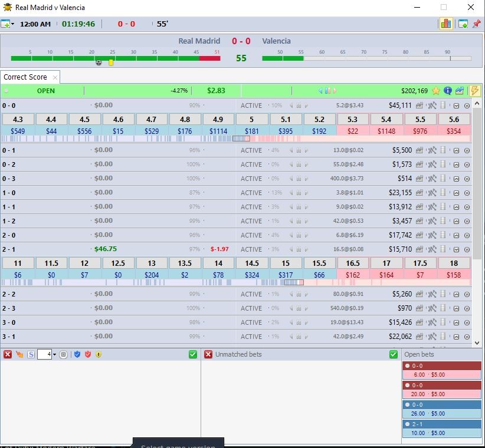Toggle the lightning bolt quick-bet icon
485x448 pixels.
pyautogui.click(x=474, y=91)
